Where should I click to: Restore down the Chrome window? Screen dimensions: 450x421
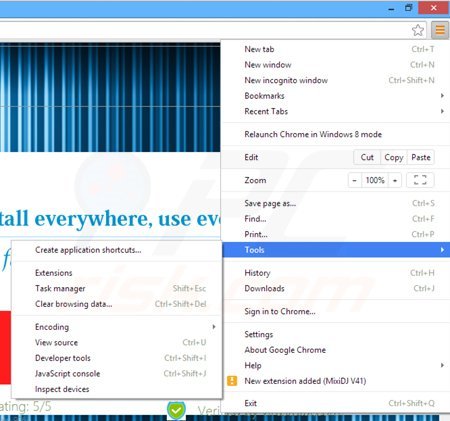pos(409,8)
